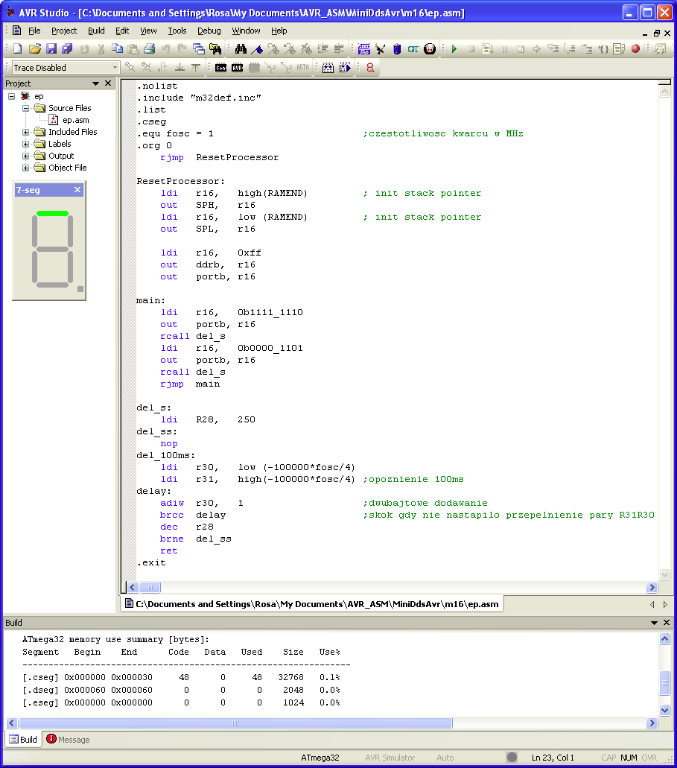
Task: Start debugging with the green play icon
Action: (x=454, y=49)
